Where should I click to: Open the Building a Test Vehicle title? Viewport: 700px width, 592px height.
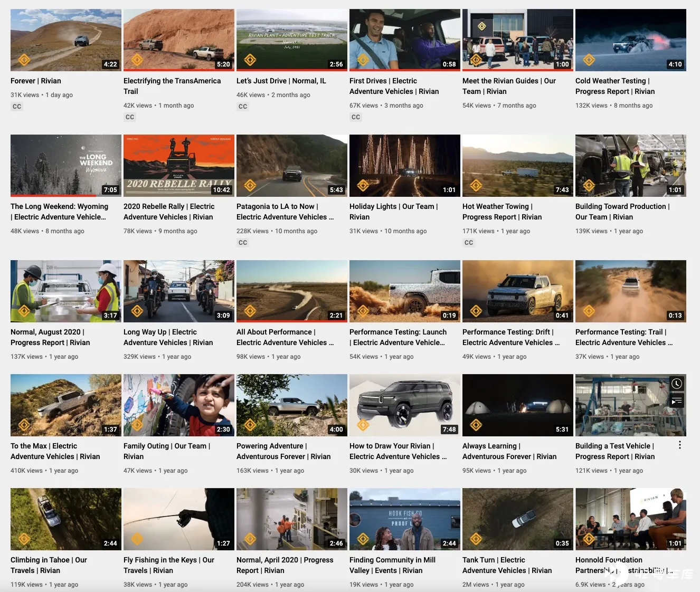(x=615, y=451)
